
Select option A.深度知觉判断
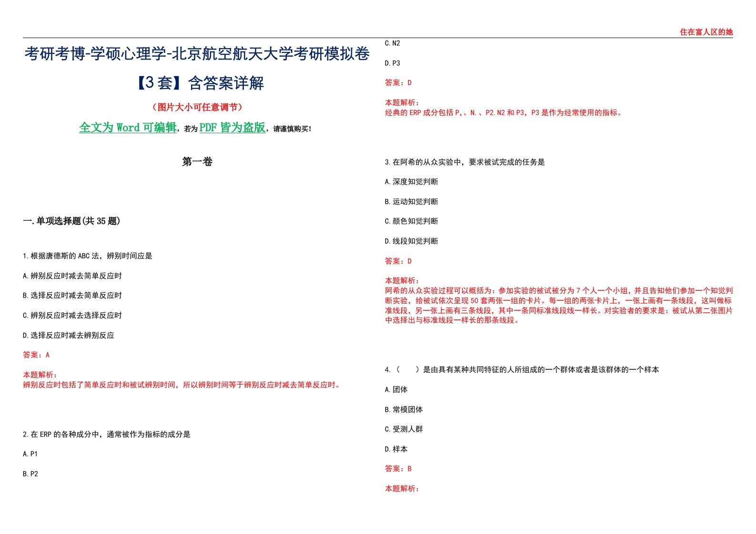tap(412, 182)
